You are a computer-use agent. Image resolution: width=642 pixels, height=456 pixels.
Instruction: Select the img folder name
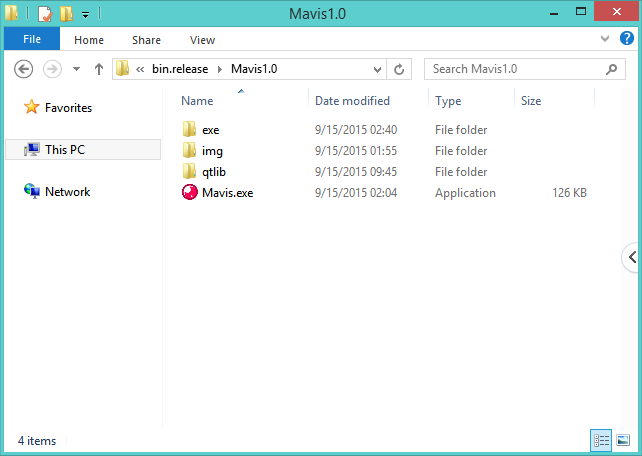click(x=212, y=151)
